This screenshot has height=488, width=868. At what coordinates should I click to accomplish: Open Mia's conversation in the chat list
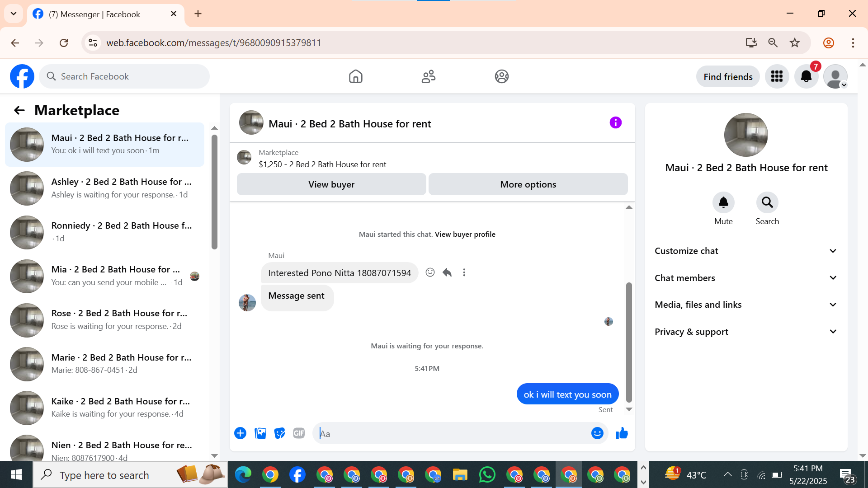click(104, 276)
